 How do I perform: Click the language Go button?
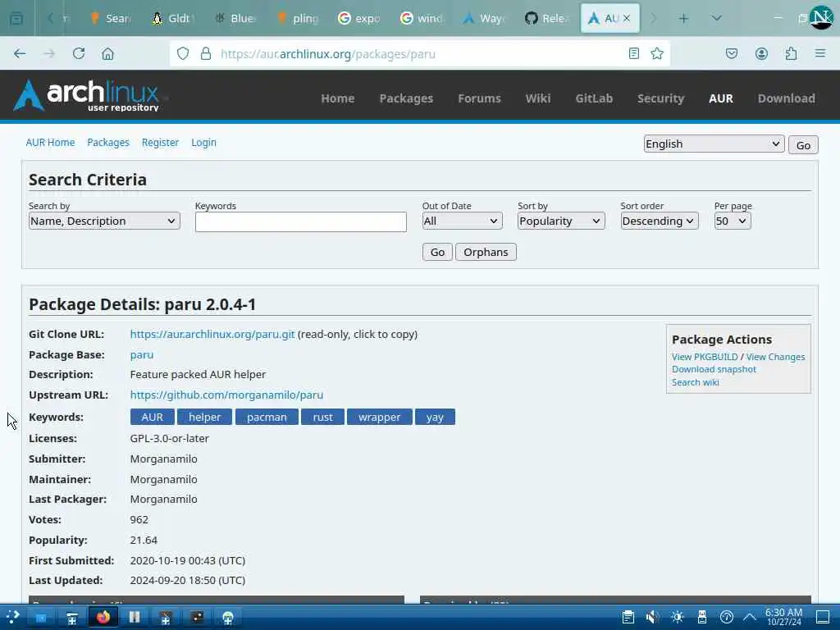click(x=803, y=145)
